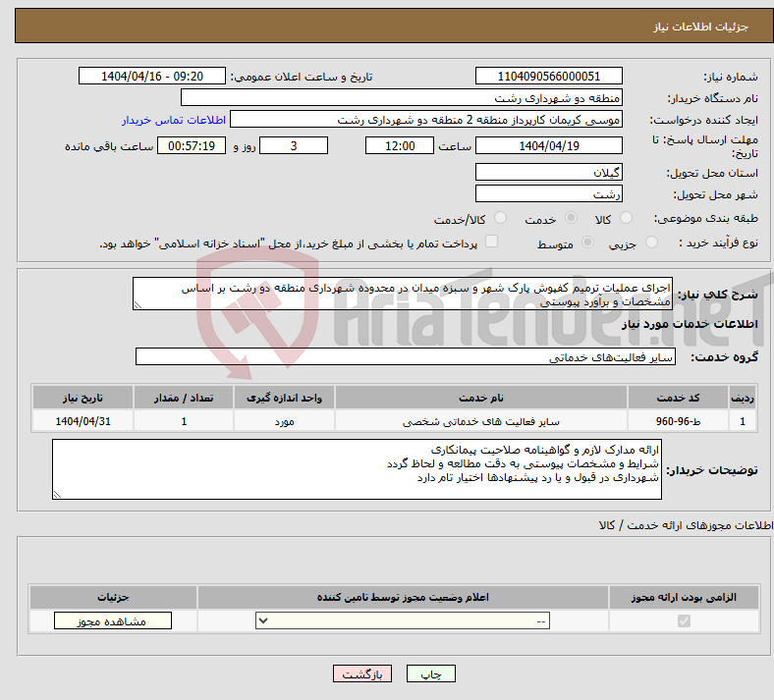Click the اطلاعات مجوزهای ارائه خدمت heading
Viewport: 774px width, 700px height.
click(687, 525)
